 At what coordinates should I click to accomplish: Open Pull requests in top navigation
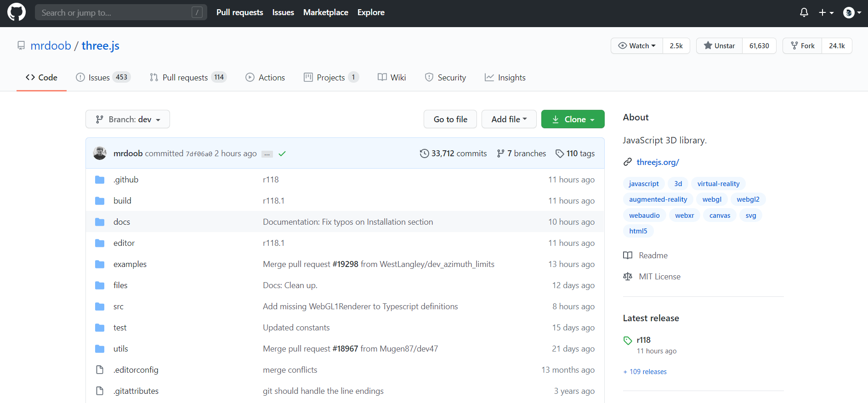tap(239, 12)
